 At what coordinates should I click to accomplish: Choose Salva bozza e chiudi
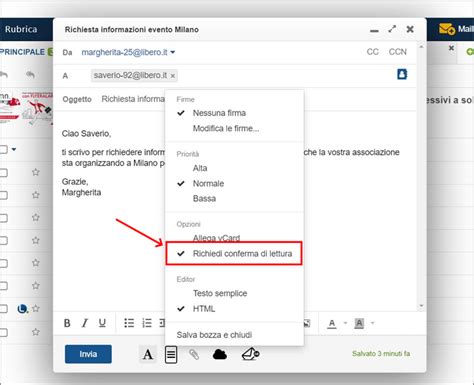click(214, 335)
